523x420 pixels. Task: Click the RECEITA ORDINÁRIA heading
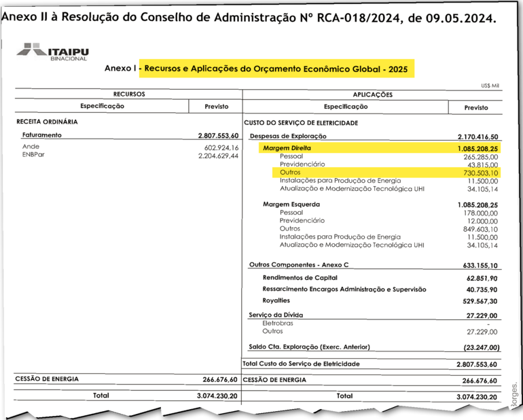tap(48, 122)
